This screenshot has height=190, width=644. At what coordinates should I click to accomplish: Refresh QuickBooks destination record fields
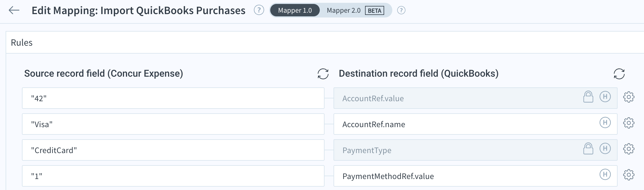[619, 74]
